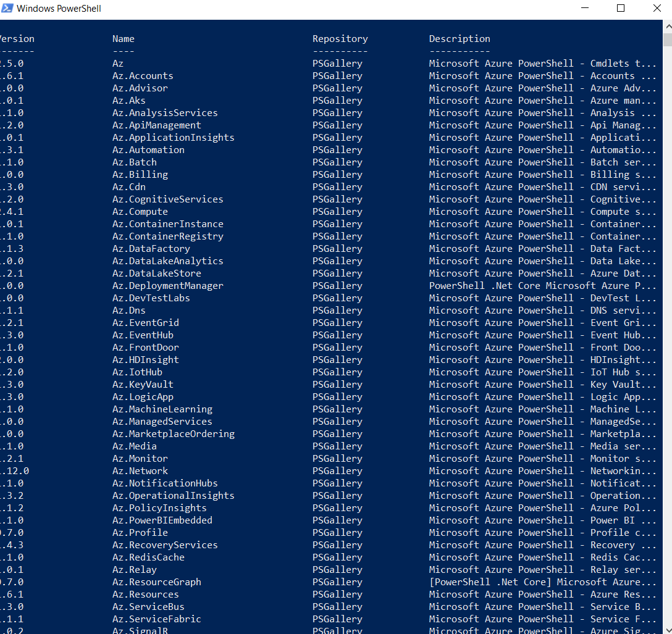Click the maximize window button
This screenshot has width=672, height=634.
621,8
